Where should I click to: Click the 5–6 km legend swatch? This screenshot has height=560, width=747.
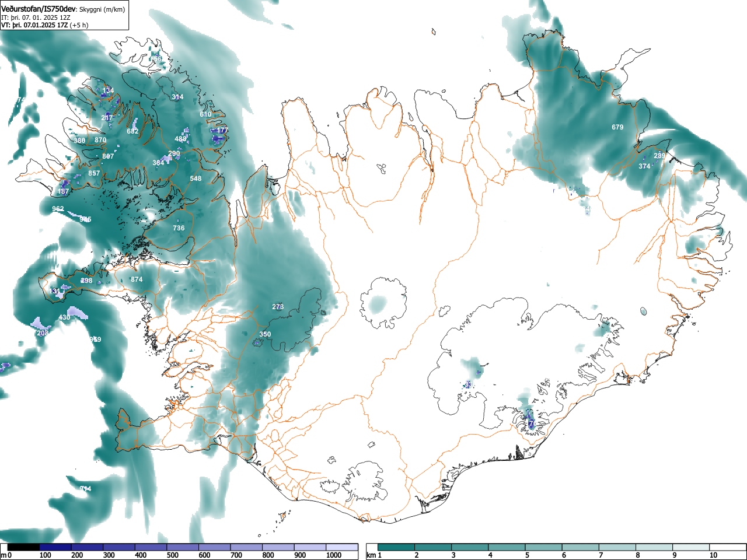(543, 547)
